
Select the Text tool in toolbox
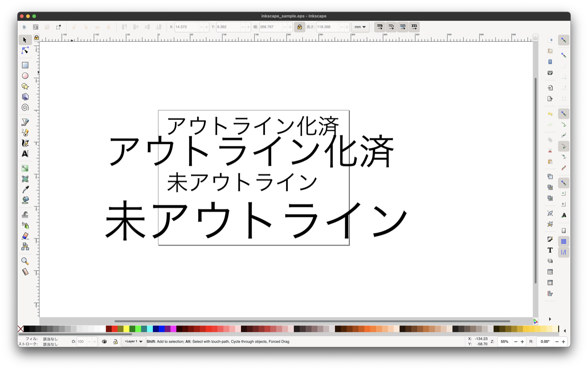click(x=25, y=154)
